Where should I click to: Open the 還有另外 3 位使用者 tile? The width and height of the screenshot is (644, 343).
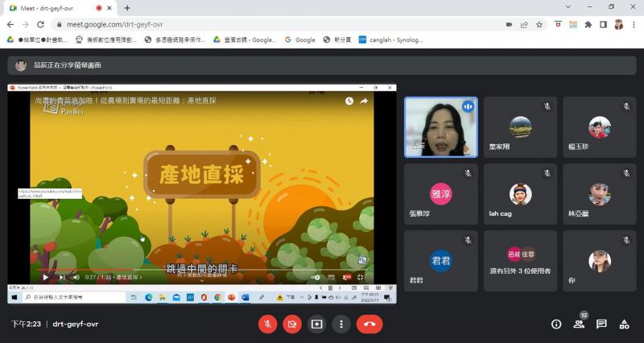(520, 261)
